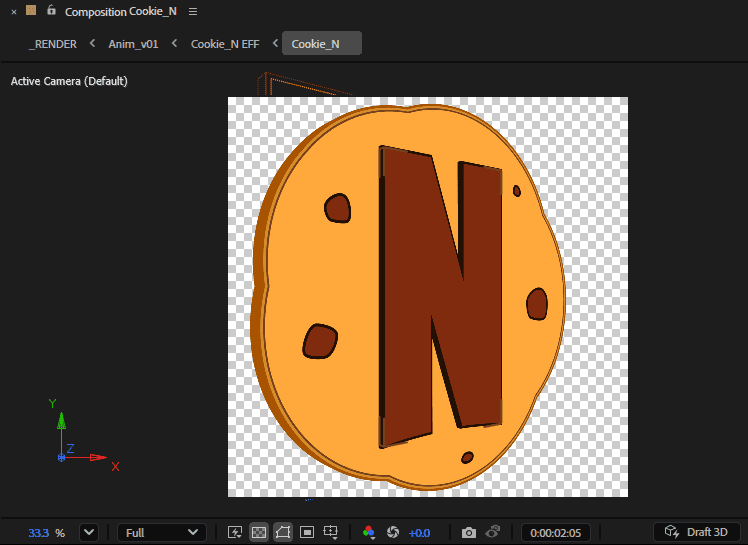
Task: Click the 33.3 magnification value
Action: click(39, 532)
